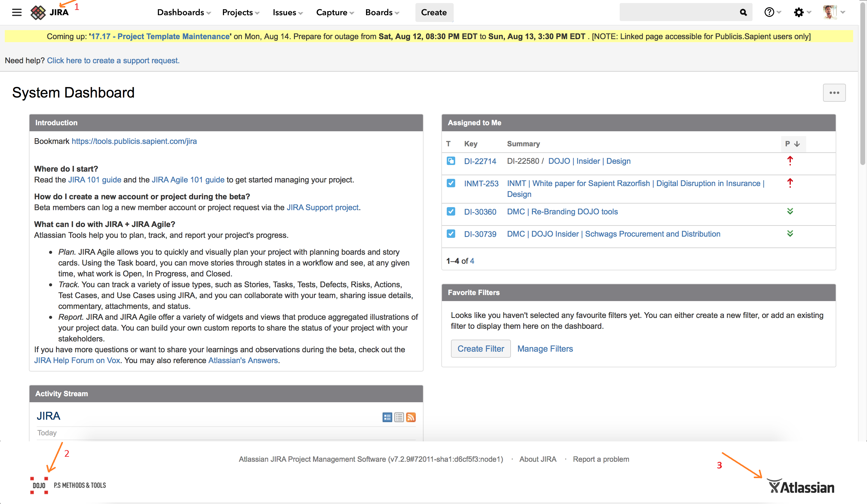Open the Manage Filters link
This screenshot has width=867, height=504.
click(x=545, y=349)
